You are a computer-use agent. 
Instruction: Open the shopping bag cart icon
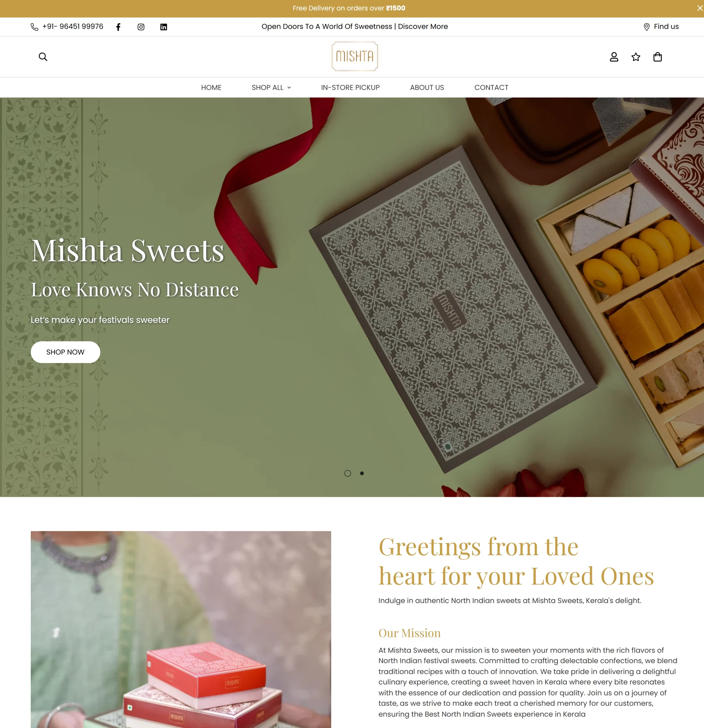tap(658, 57)
